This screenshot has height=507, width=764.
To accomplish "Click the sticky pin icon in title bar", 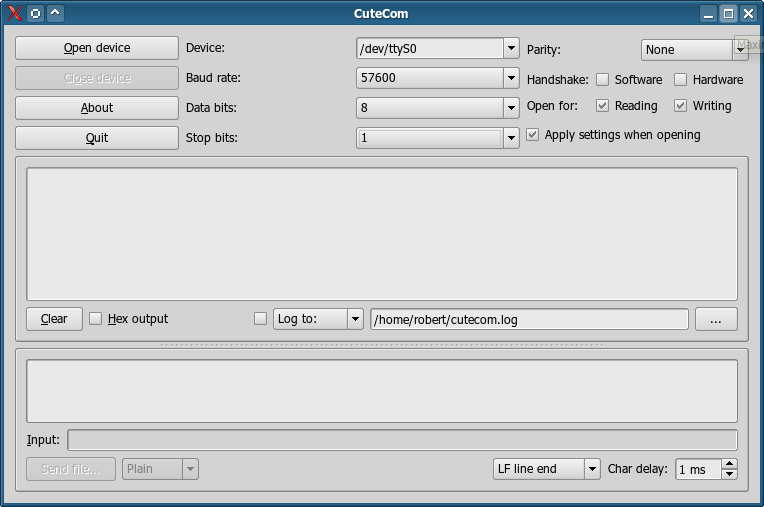I will click(36, 13).
